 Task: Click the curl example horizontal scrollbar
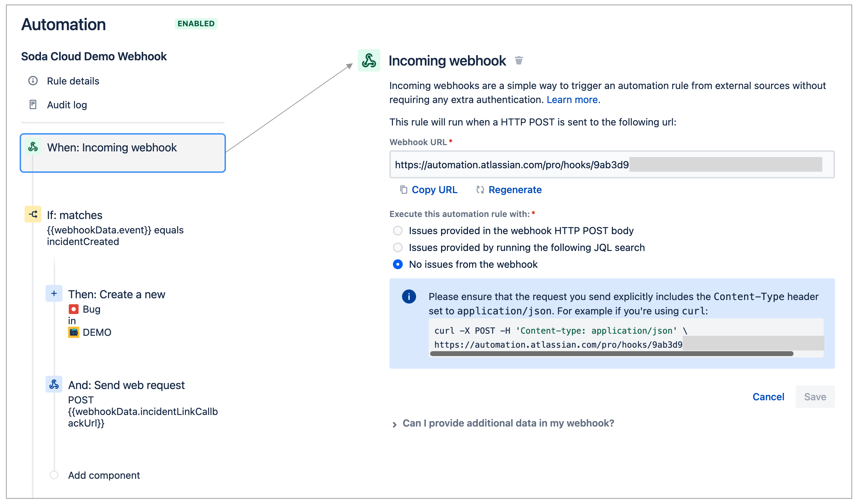coord(611,354)
